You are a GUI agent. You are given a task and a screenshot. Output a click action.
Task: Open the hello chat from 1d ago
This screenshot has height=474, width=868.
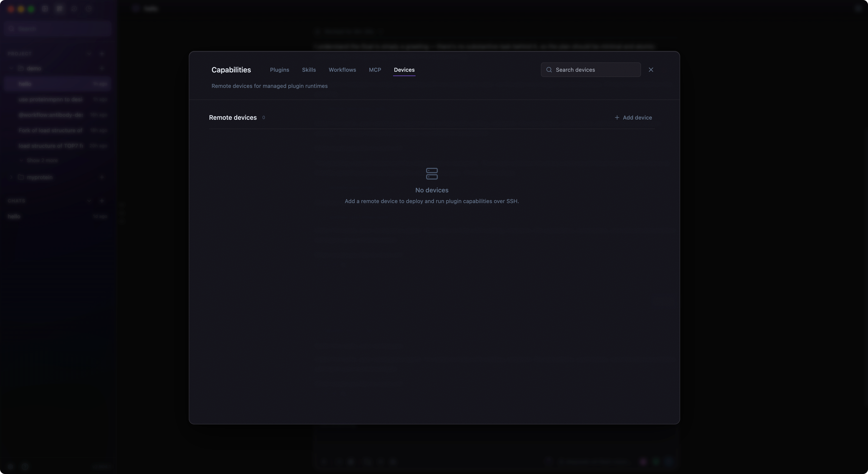point(58,217)
